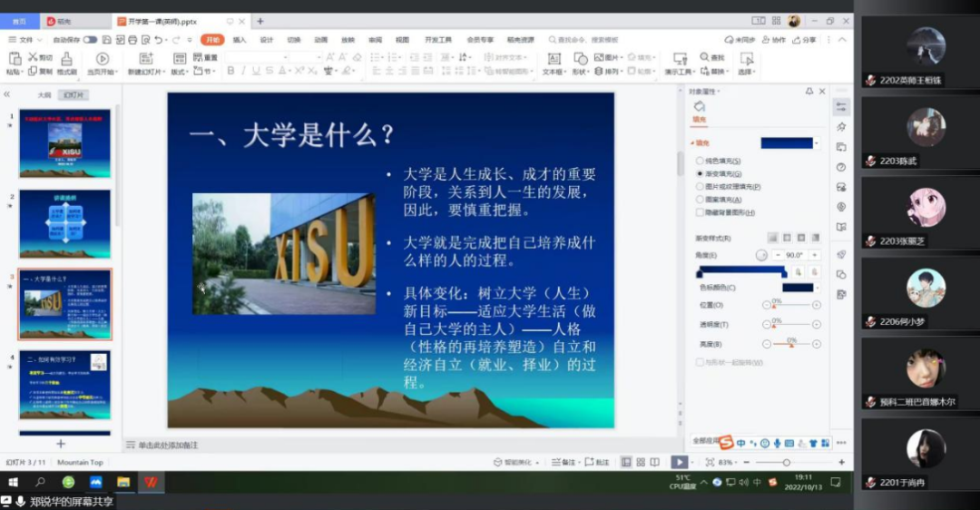
Task: Select the Solid fill (纯色填充) radio button
Action: click(700, 161)
